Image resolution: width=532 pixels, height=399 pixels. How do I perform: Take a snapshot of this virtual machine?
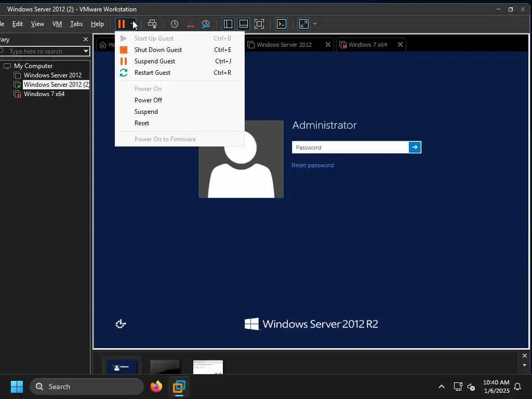[x=175, y=24]
